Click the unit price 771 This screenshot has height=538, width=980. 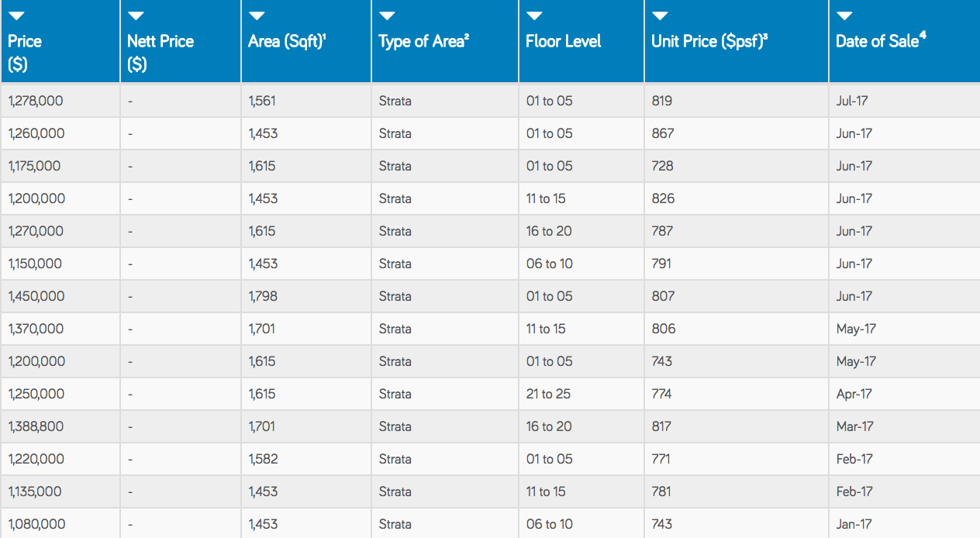pyautogui.click(x=661, y=459)
